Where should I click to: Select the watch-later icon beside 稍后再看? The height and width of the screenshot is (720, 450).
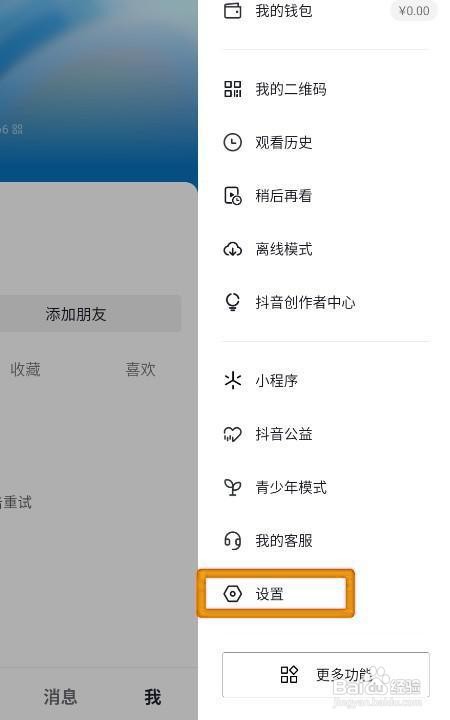232,196
